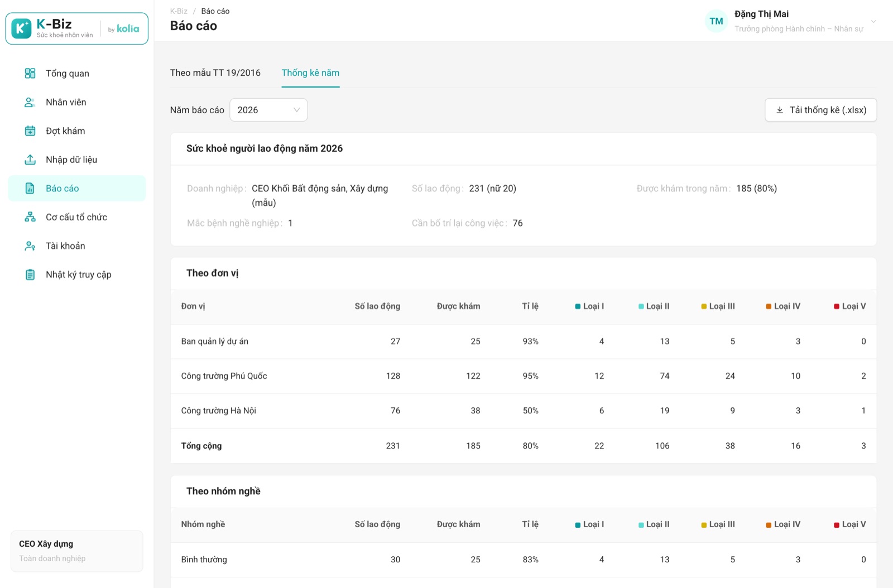Click the K-Biz breadcrumb link
The image size is (893, 588).
[179, 11]
